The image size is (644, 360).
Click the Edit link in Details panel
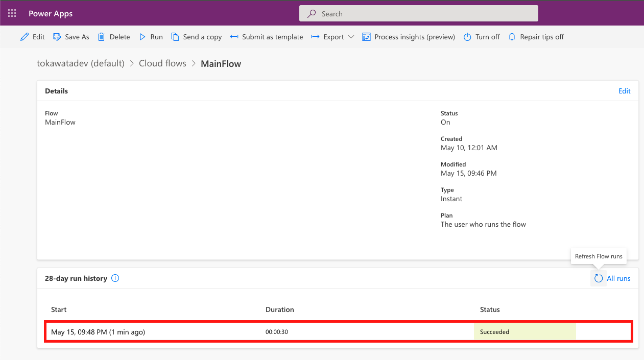pyautogui.click(x=624, y=91)
